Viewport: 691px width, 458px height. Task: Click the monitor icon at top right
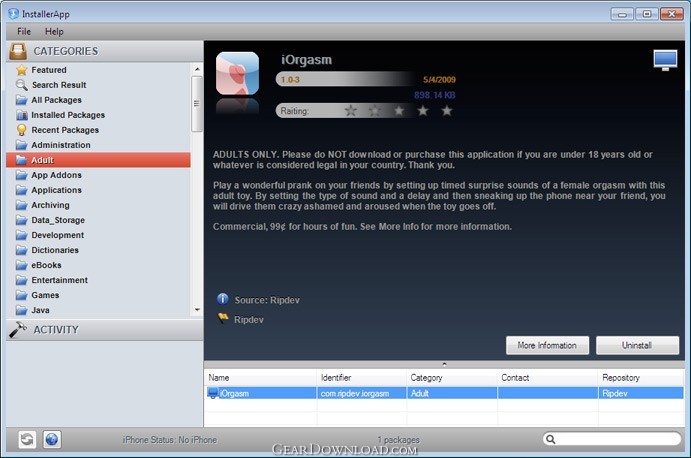pos(665,60)
